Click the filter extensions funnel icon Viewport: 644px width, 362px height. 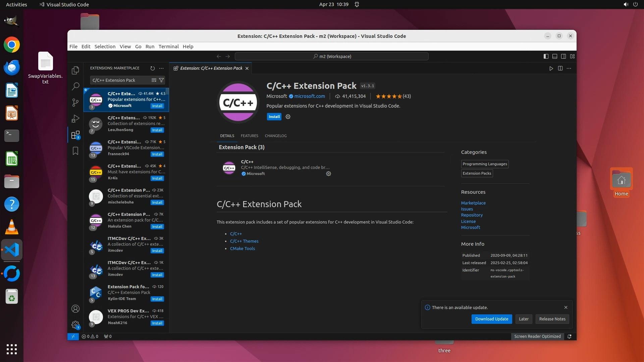tap(161, 80)
